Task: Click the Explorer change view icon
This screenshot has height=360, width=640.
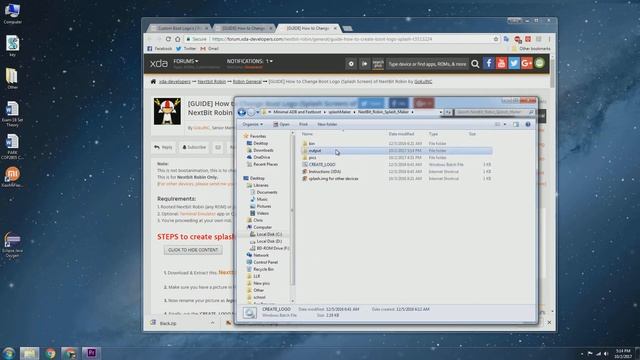Action: pyautogui.click(x=497, y=124)
